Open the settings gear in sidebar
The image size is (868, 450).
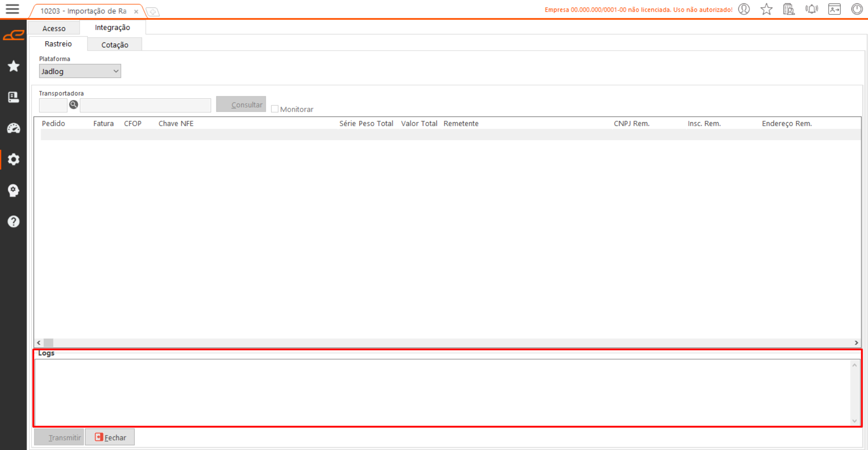click(x=14, y=159)
